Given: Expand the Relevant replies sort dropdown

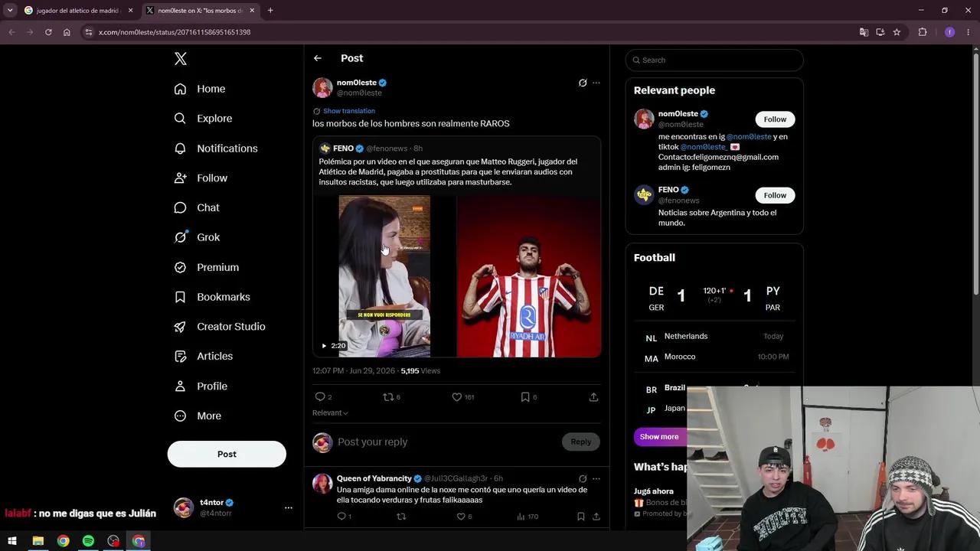Looking at the screenshot, I should coord(330,413).
